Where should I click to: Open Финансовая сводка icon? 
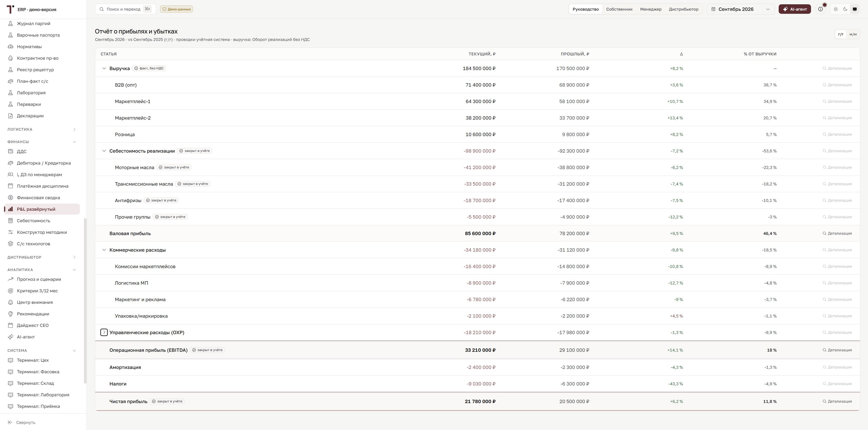tap(10, 198)
